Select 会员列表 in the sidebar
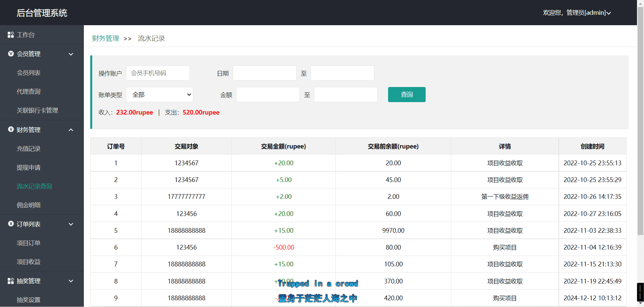Image resolution: width=644 pixels, height=307 pixels. (x=29, y=73)
